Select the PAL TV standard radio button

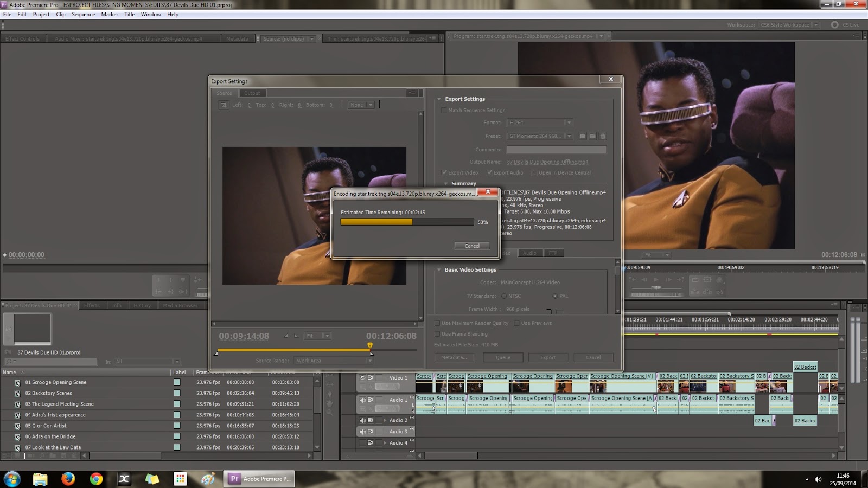(554, 296)
